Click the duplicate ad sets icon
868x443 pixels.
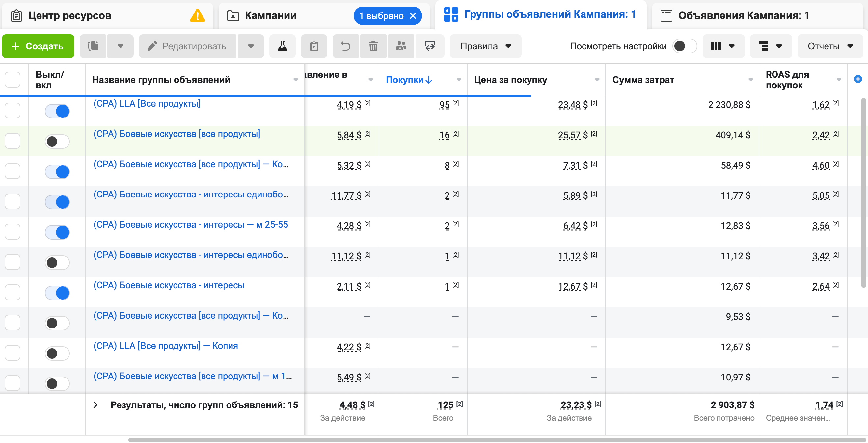click(93, 46)
